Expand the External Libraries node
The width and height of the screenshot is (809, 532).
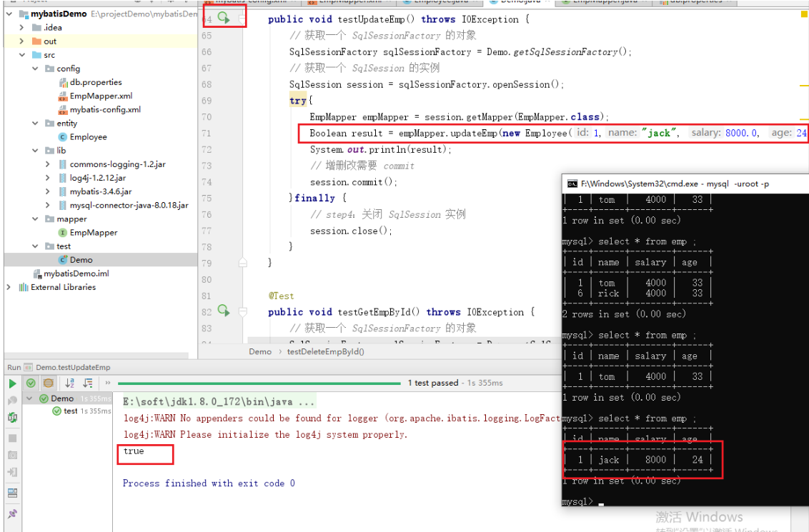click(9, 287)
